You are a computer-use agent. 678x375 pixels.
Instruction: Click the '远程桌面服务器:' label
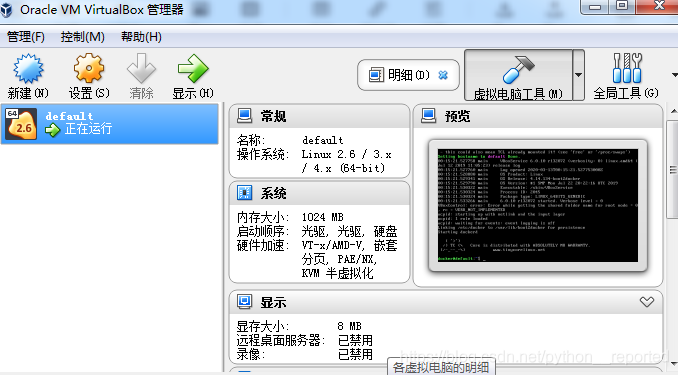point(281,340)
